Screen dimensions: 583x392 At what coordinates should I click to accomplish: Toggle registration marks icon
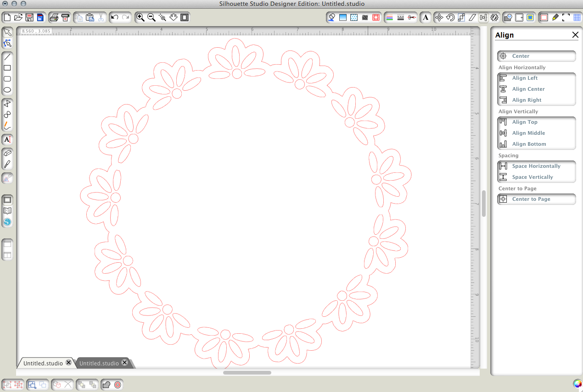point(566,17)
